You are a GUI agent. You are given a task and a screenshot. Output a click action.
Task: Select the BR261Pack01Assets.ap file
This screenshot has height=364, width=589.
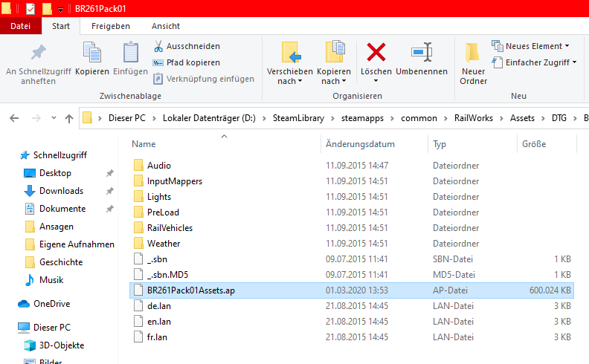(x=351, y=290)
